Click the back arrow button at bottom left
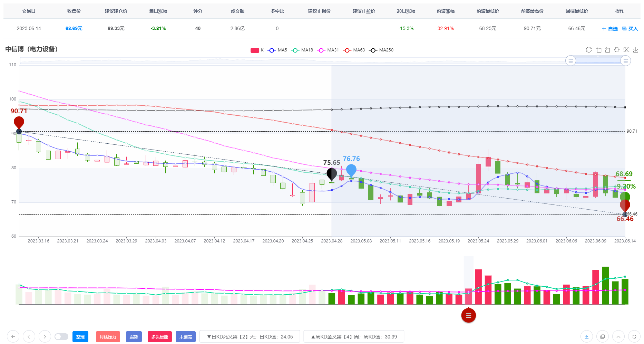Viewport: 644px width, 344px height. (13, 336)
